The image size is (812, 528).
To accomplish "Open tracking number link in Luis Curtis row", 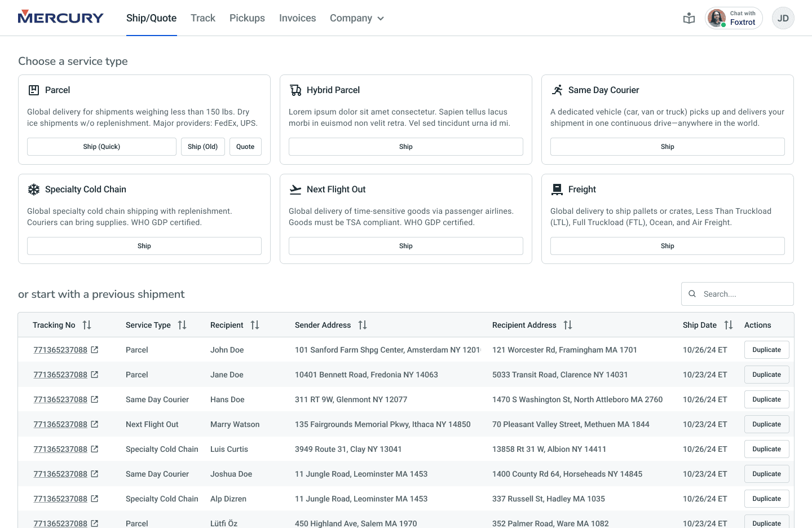I will point(60,449).
